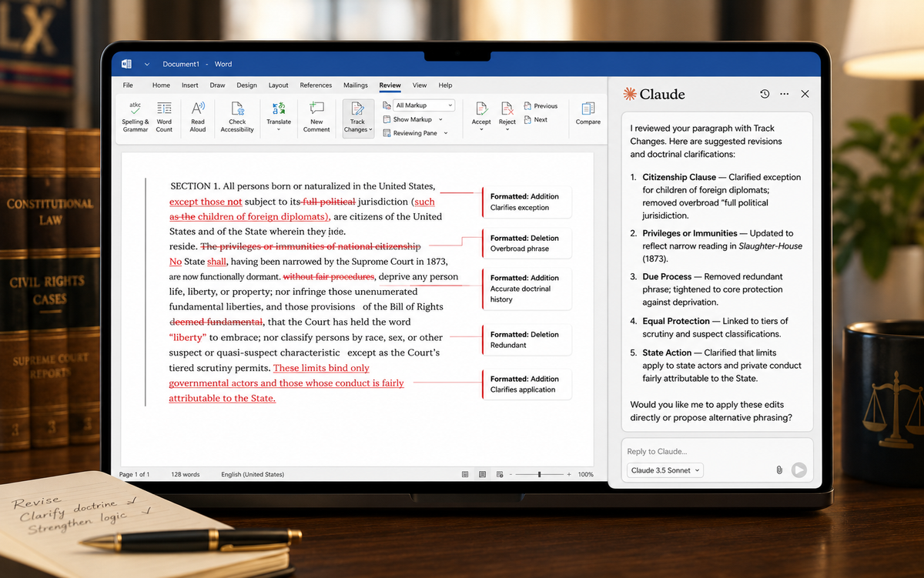The height and width of the screenshot is (578, 924).
Task: Click the send message arrow button
Action: tap(798, 470)
